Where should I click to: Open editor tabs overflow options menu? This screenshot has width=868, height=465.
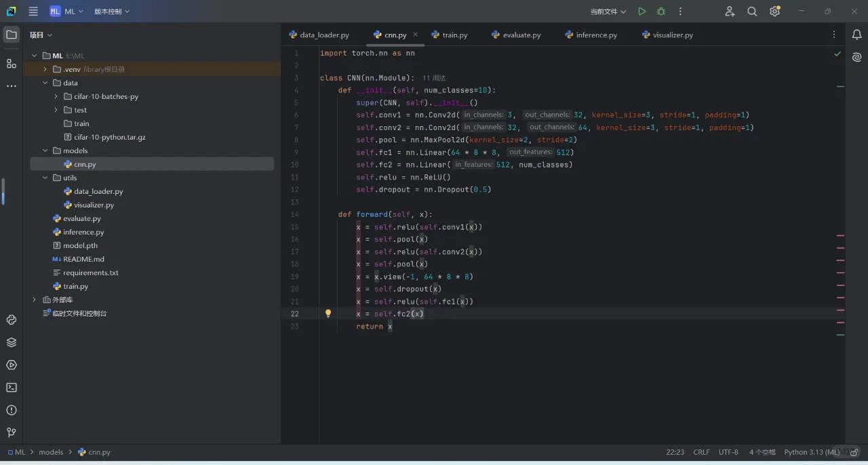[x=834, y=35]
